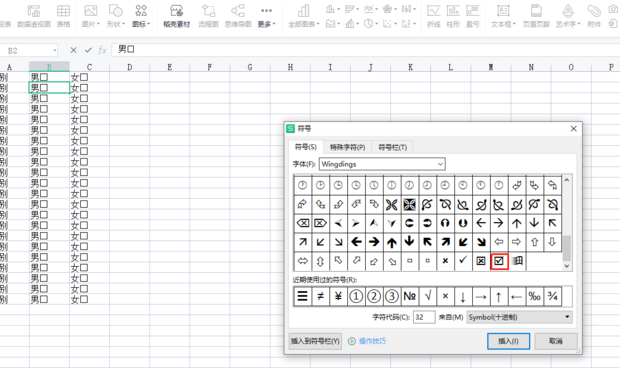Select column H header
Image resolution: width=620 pixels, height=368 pixels.
tap(290, 67)
